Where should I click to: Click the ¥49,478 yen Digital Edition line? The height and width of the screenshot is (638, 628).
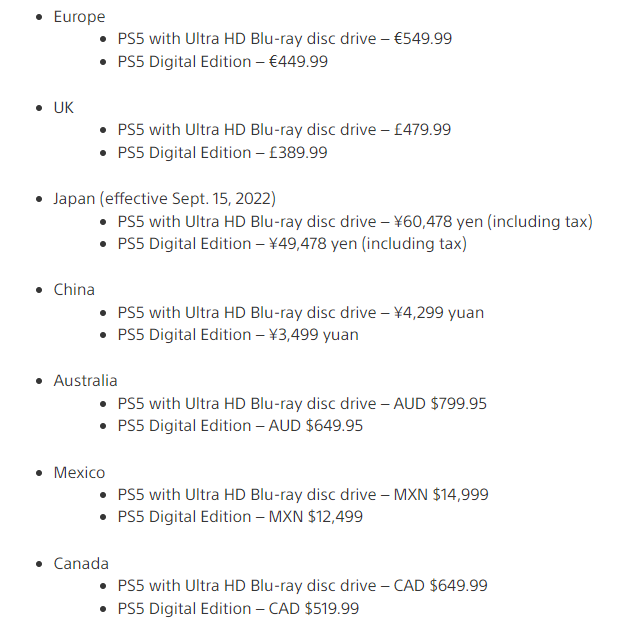[x=292, y=244]
